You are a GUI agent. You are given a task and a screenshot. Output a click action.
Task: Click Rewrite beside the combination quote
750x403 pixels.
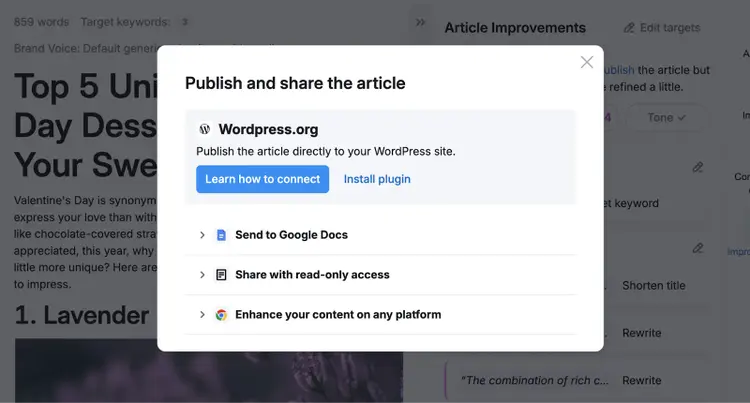641,381
